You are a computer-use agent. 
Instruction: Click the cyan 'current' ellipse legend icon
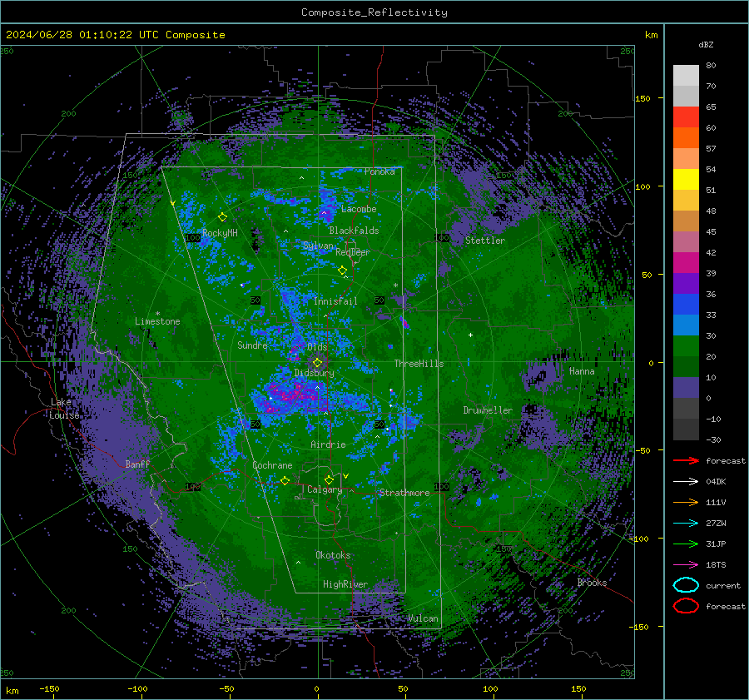click(x=686, y=585)
